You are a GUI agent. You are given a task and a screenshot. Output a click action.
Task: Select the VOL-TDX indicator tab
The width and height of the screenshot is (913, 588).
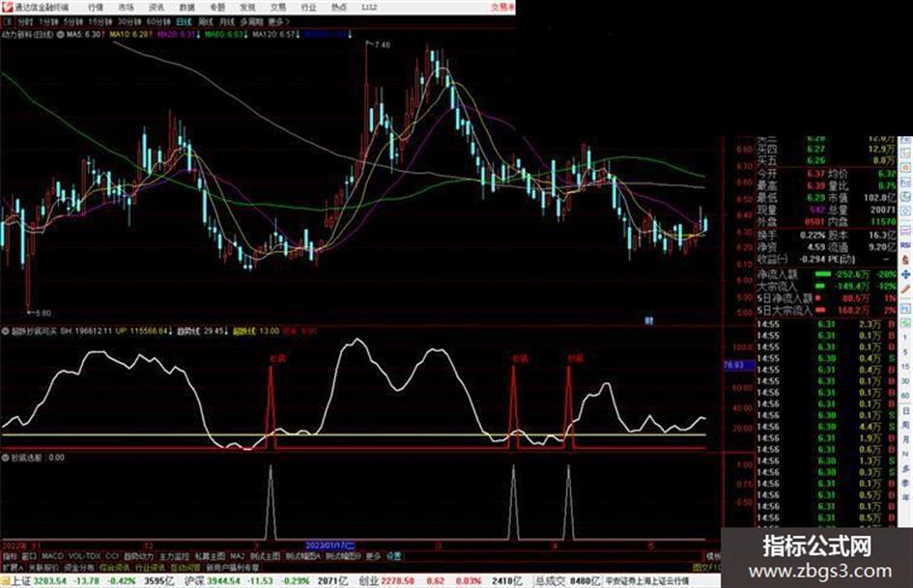click(x=85, y=556)
